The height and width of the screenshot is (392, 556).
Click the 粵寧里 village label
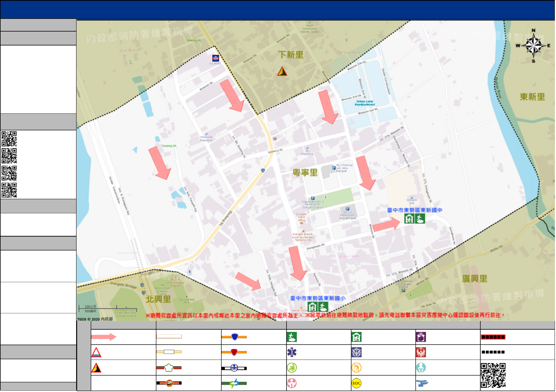point(306,173)
